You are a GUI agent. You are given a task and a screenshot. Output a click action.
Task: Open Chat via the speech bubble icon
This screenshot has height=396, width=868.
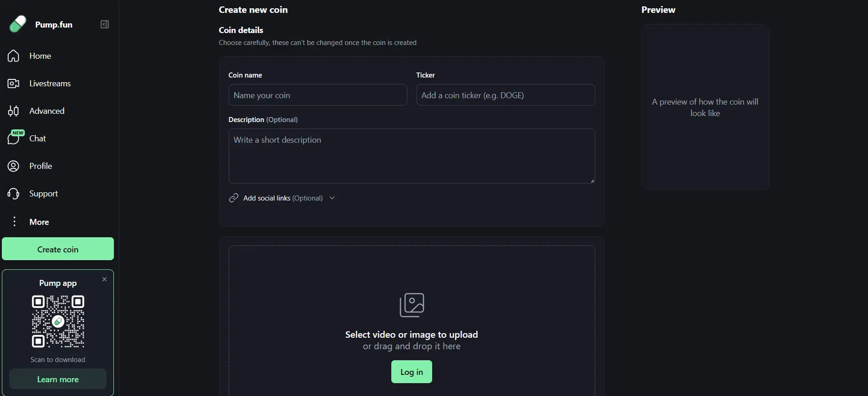point(14,139)
